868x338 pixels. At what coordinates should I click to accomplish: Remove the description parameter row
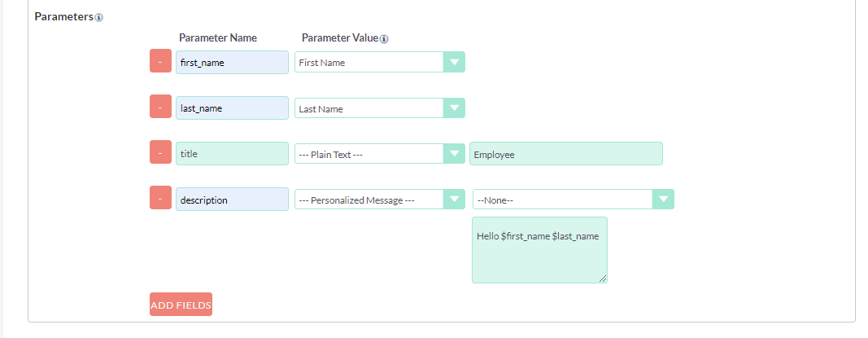(x=160, y=198)
